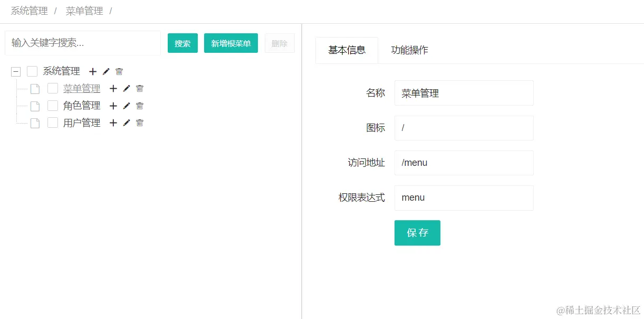Edit 角色管理 with its pencil icon

126,106
